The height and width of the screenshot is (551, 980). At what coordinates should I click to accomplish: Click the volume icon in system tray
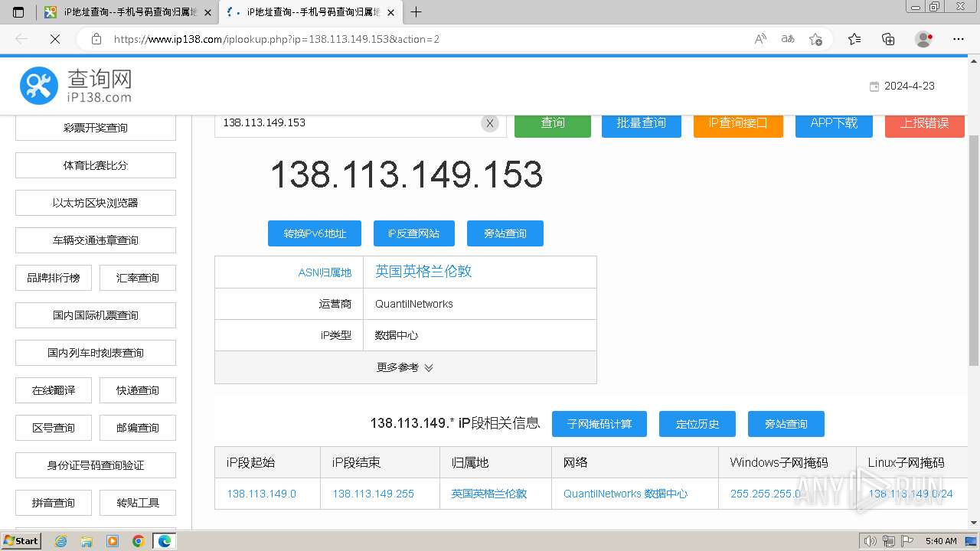(x=871, y=541)
